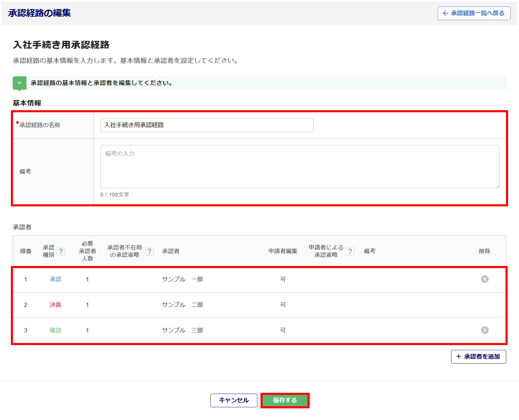Grab the 備考 textarea resize handle
The height and width of the screenshot is (420, 519).
(498, 187)
